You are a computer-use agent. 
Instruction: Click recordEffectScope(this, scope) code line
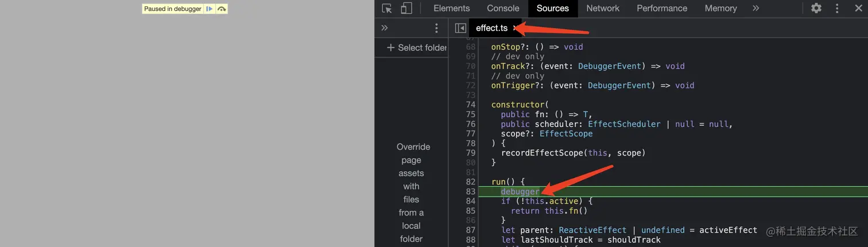point(573,153)
